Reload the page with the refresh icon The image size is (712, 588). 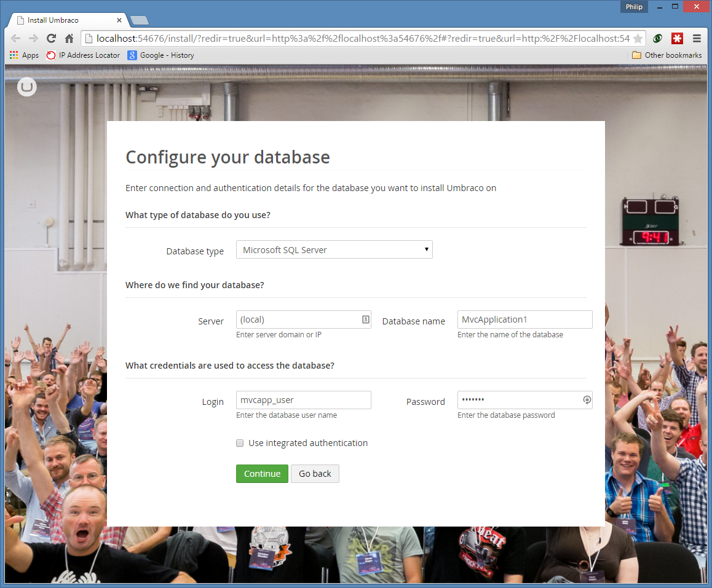[52, 38]
